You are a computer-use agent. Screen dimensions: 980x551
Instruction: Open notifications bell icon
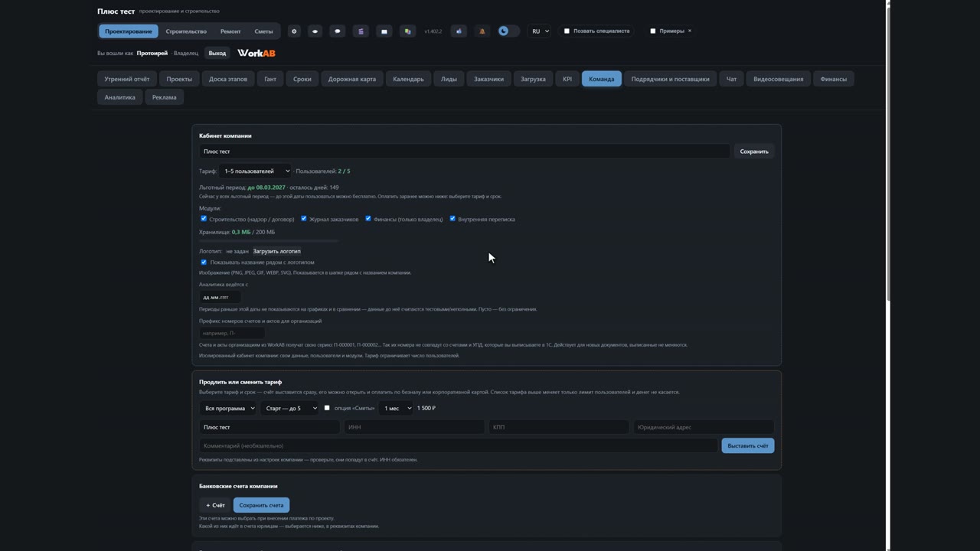[x=482, y=31]
